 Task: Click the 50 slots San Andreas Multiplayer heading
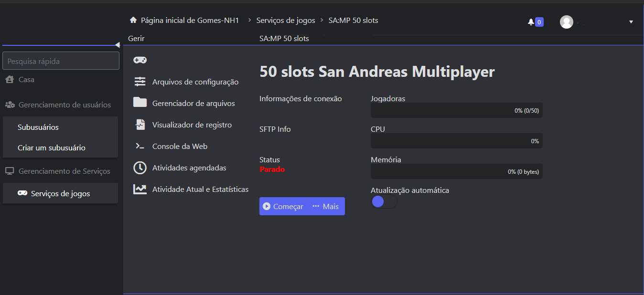click(377, 72)
